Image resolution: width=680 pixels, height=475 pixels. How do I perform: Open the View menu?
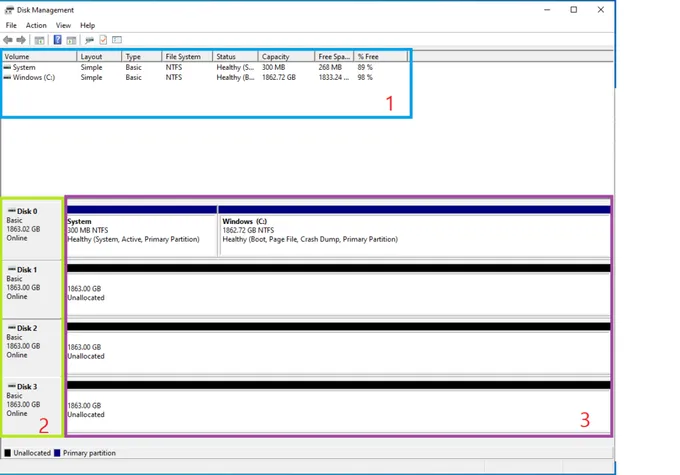(63, 25)
